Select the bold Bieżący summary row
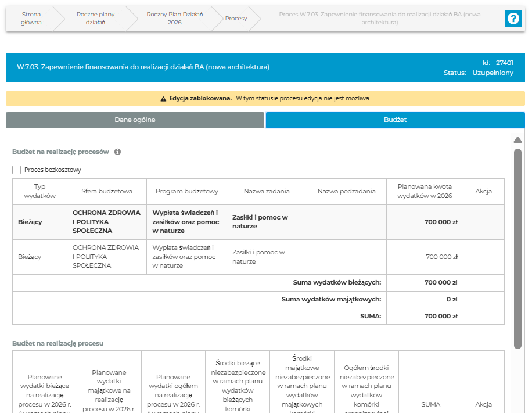This screenshot has height=413, width=532. coord(30,222)
